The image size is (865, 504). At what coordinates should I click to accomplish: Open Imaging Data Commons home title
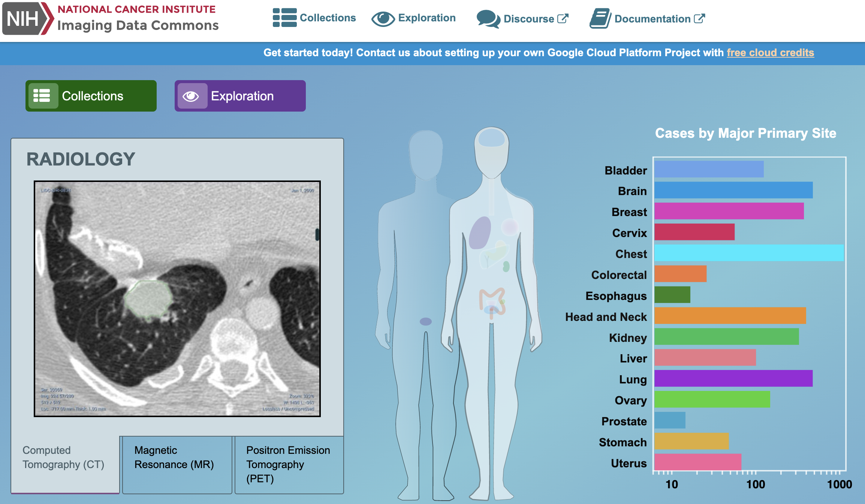[138, 25]
